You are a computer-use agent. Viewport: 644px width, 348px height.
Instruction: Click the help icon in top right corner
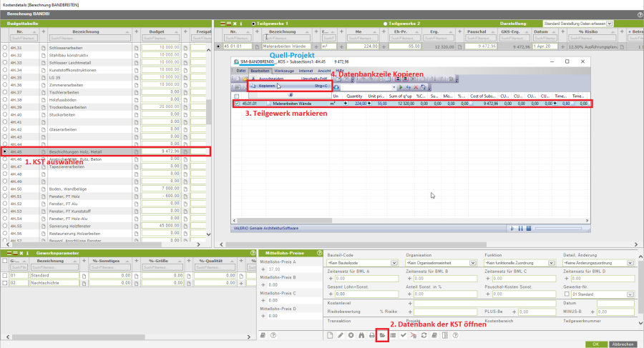coord(639,14)
